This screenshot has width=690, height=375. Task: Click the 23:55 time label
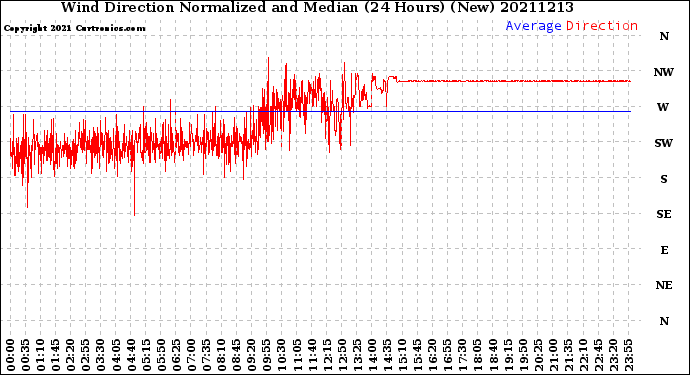pos(628,355)
